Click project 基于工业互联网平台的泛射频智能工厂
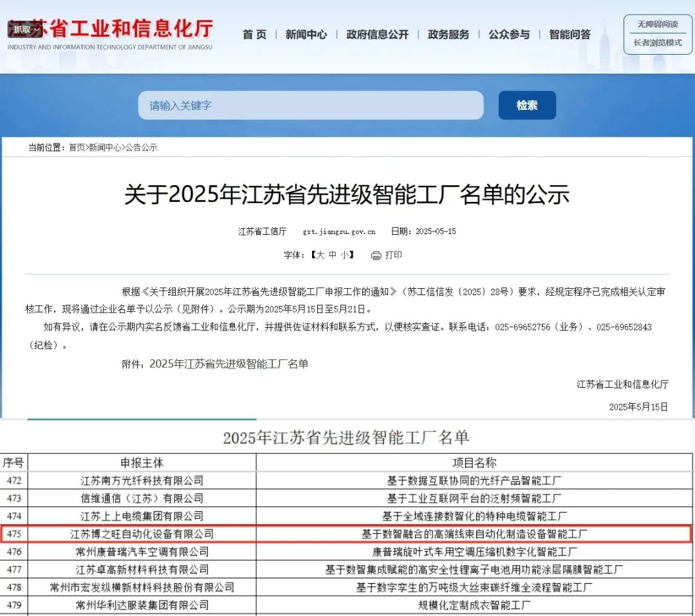This screenshot has width=695, height=616. [x=474, y=498]
